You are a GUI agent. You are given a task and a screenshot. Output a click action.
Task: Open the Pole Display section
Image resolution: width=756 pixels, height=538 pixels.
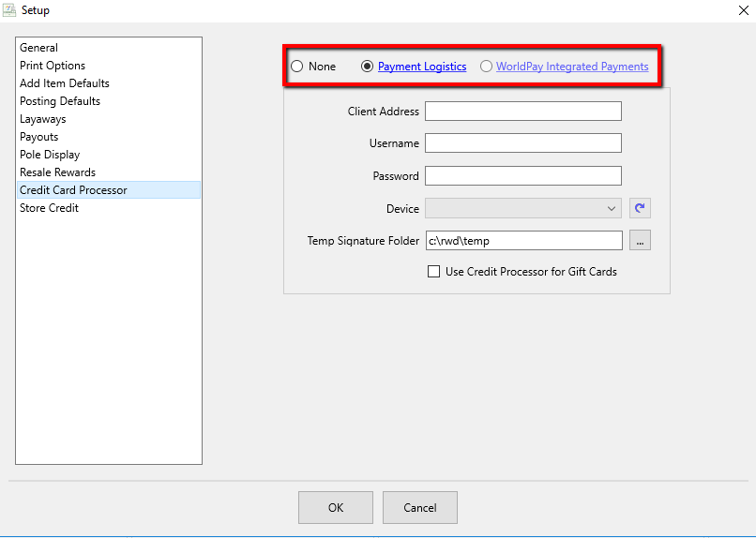pos(109,155)
